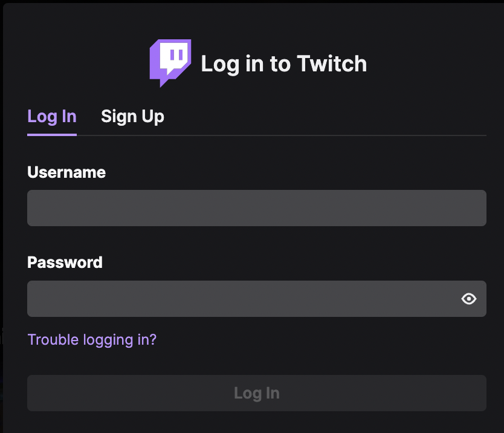Show password using the eye icon

point(468,299)
